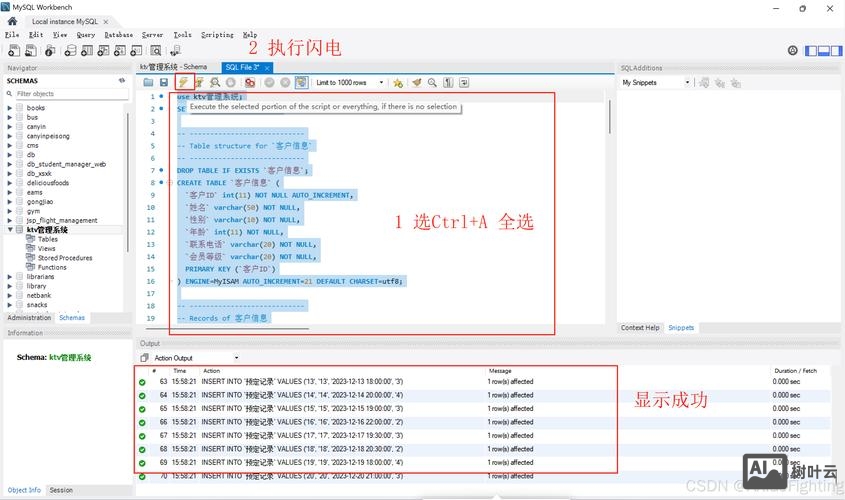Click Save snippet star icon

pos(398,82)
